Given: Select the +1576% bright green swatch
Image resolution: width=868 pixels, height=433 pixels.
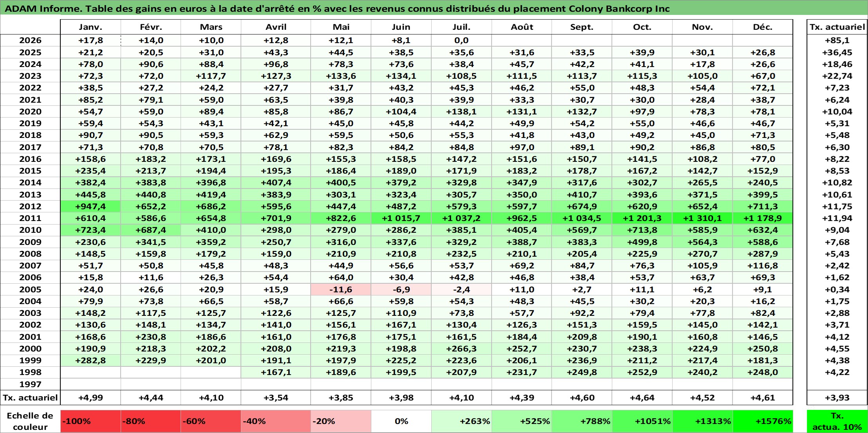Looking at the screenshot, I should 763,421.
